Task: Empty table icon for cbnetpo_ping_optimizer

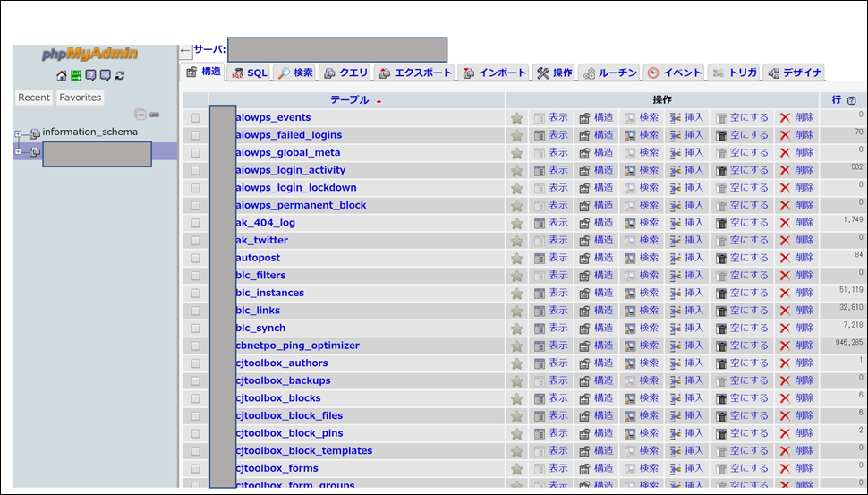Action: (x=720, y=346)
